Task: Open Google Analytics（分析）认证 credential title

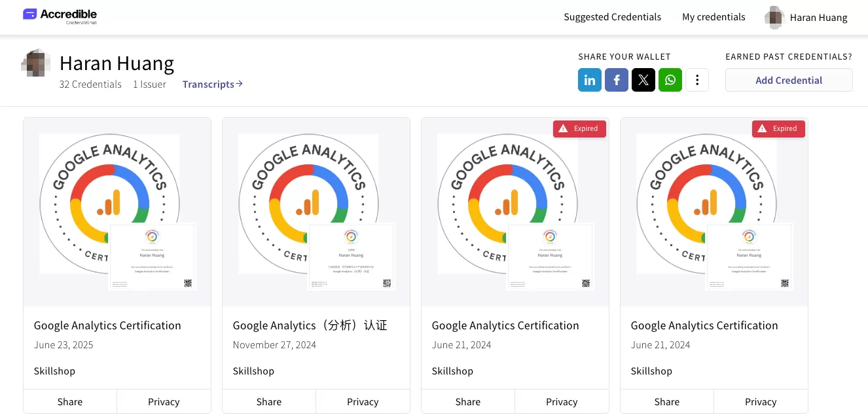Action: pos(310,325)
